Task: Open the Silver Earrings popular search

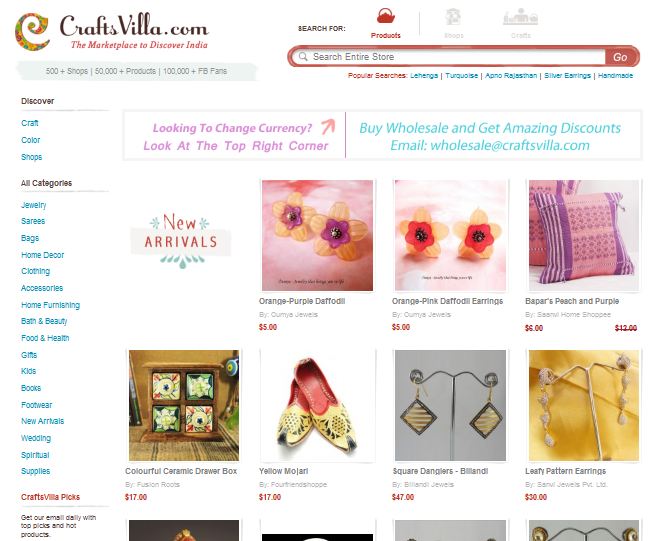Action: [x=567, y=76]
